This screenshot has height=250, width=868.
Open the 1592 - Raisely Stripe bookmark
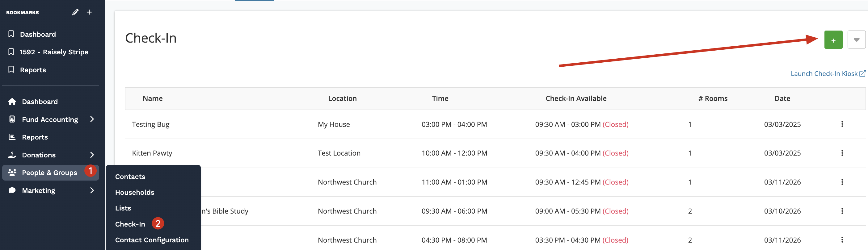pos(54,52)
